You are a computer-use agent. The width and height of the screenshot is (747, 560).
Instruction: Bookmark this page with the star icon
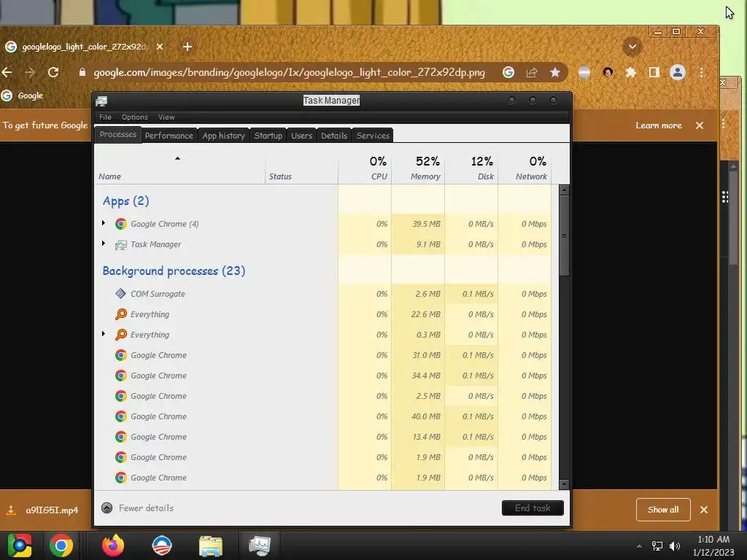click(x=554, y=72)
